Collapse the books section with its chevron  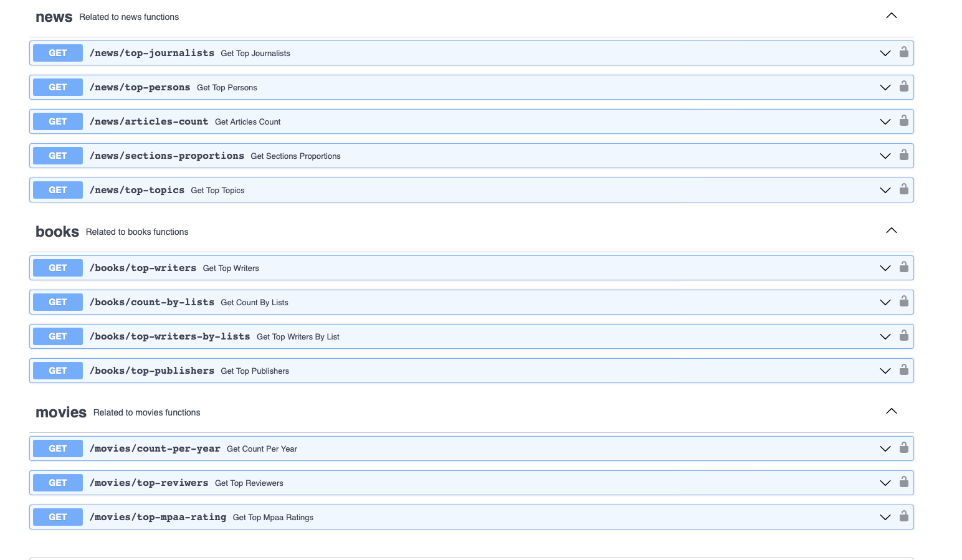tap(892, 230)
